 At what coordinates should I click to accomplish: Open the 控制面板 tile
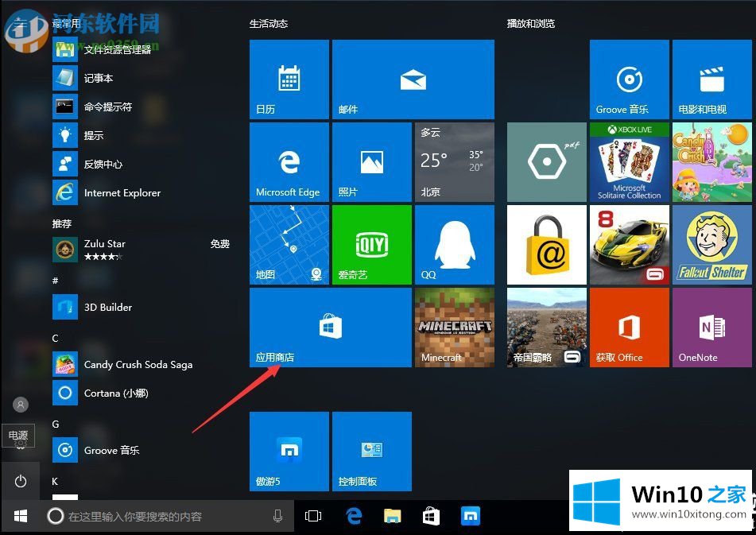tap(372, 452)
